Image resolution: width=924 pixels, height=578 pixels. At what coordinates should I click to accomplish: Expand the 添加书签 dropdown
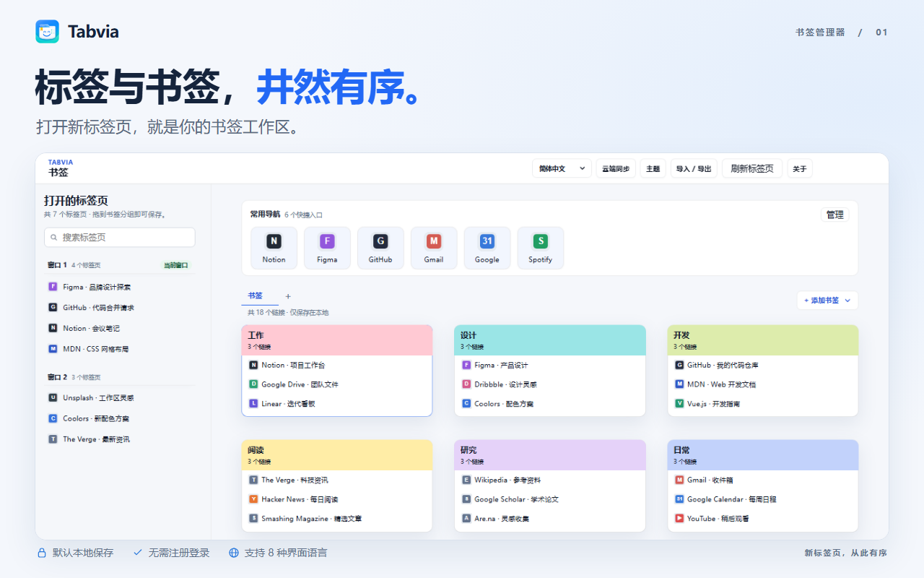pos(827,301)
